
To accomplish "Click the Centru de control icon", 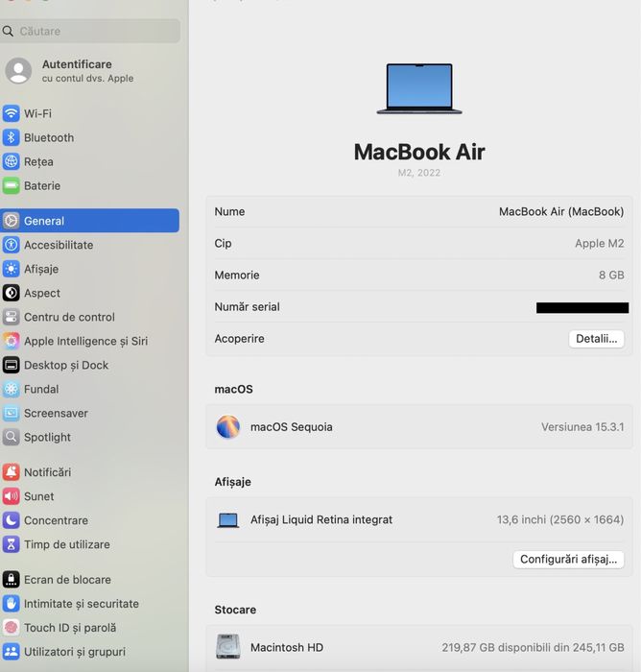I will click(11, 317).
